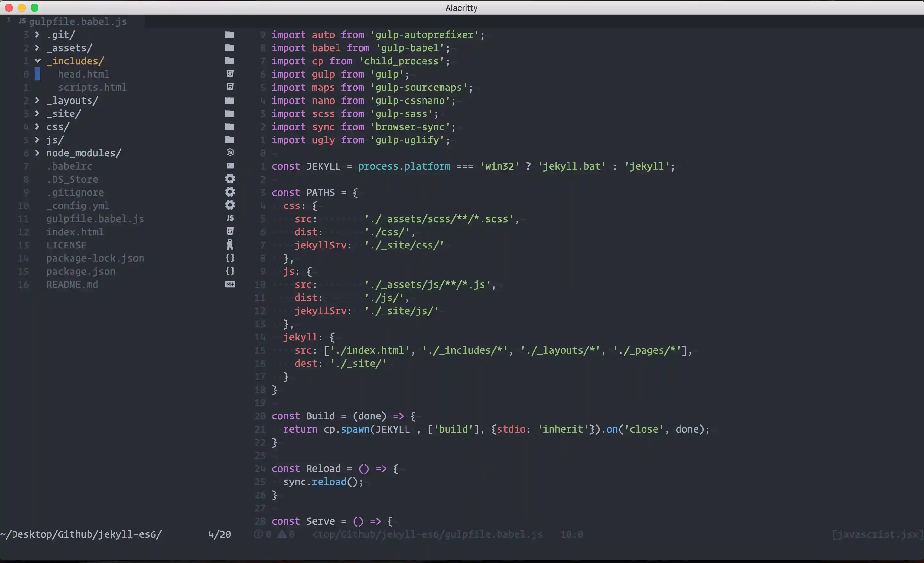
Task: Click the gear icon next to _config.yml
Action: pos(230,205)
